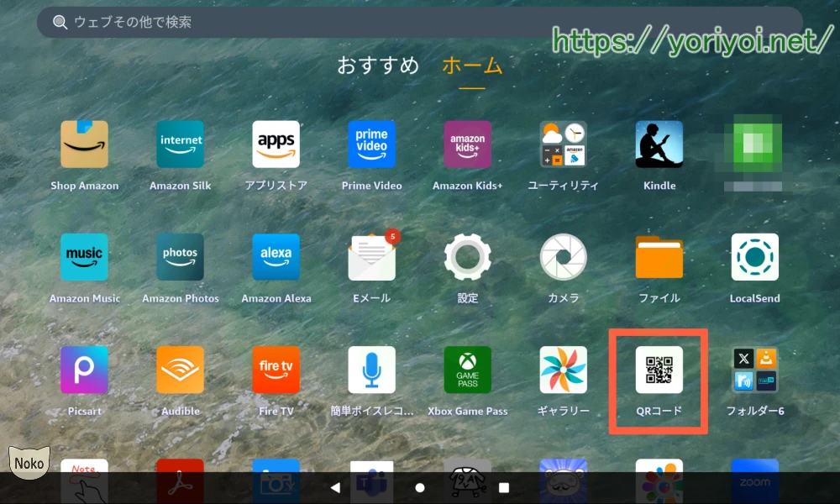Tap the magnifier search icon

(x=60, y=22)
